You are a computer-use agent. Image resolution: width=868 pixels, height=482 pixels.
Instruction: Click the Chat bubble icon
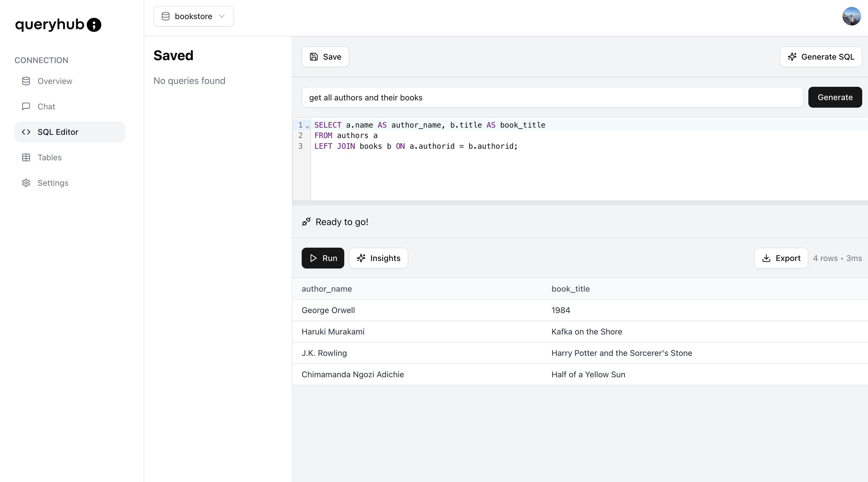[x=26, y=106]
